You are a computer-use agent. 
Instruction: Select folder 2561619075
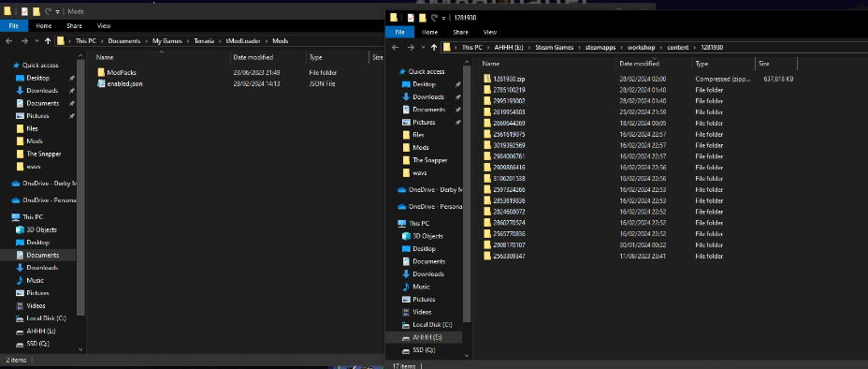tap(509, 134)
